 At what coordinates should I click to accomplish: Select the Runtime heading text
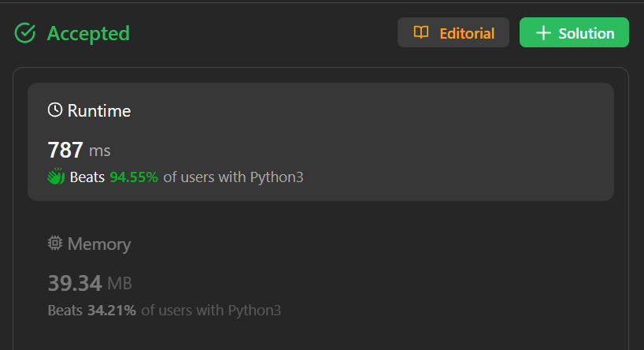[99, 111]
